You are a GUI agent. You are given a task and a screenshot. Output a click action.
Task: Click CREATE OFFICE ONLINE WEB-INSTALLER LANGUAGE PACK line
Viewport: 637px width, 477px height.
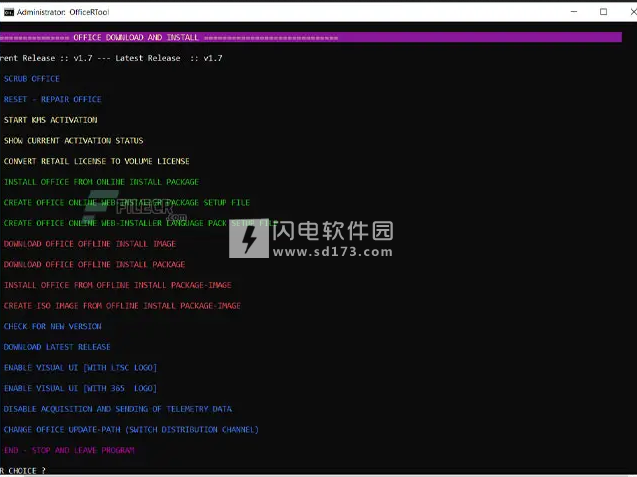tap(141, 223)
